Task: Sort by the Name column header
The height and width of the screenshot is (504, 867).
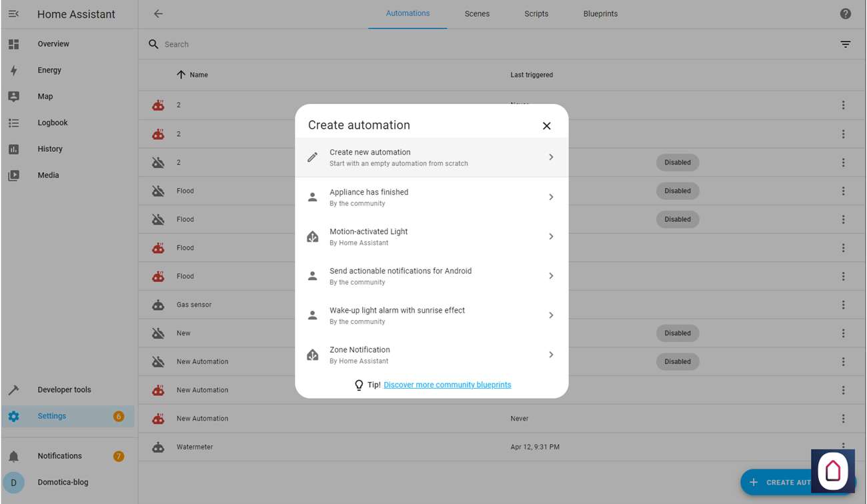Action: (198, 75)
